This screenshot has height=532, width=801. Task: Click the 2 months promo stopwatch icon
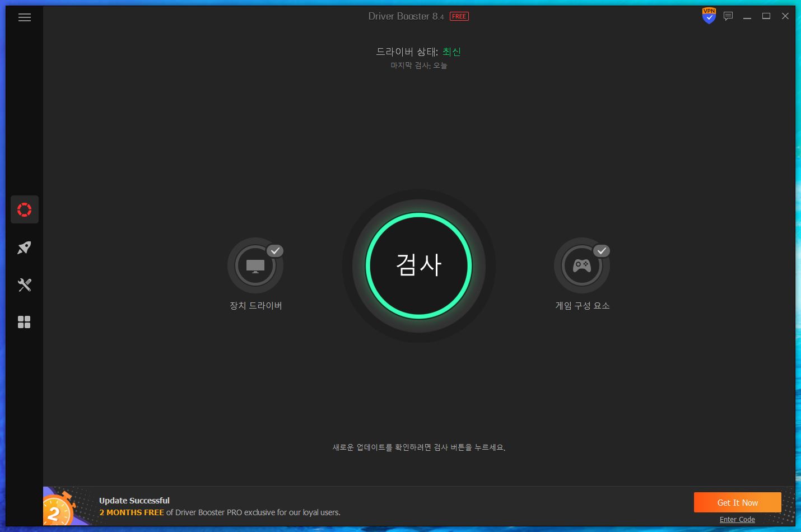59,508
